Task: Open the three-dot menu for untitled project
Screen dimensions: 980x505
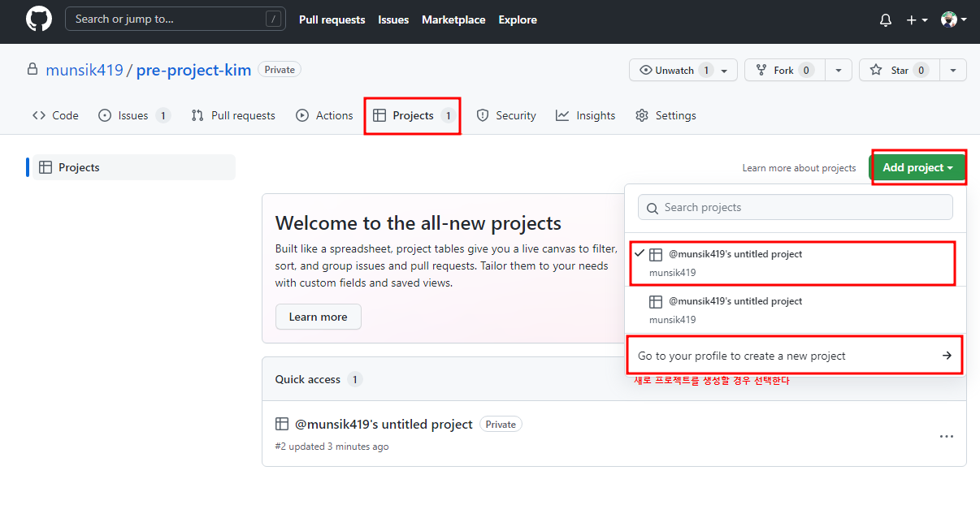Action: tap(947, 436)
